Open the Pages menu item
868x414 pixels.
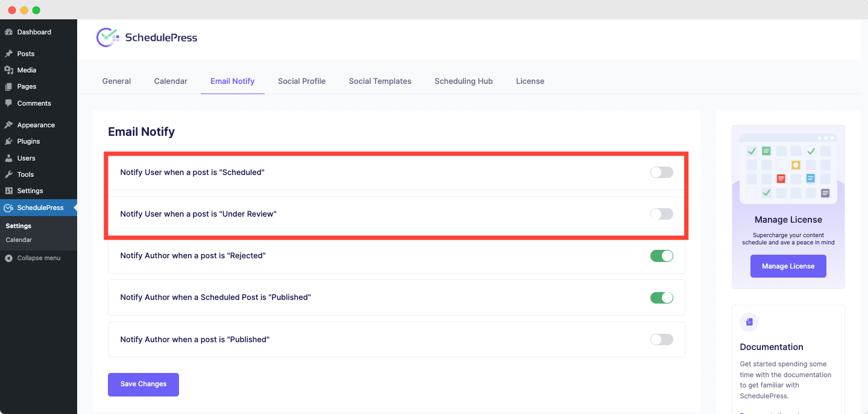point(39,86)
